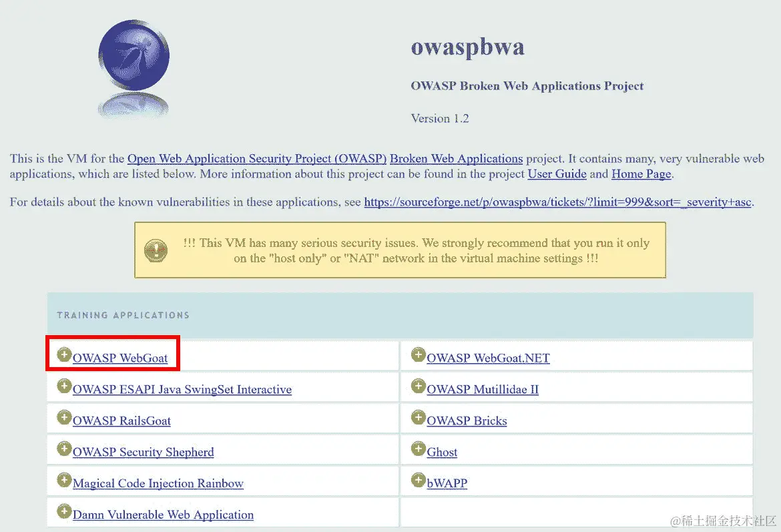Open the sourceforge tickets URL link
The width and height of the screenshot is (781, 532).
[x=557, y=202]
